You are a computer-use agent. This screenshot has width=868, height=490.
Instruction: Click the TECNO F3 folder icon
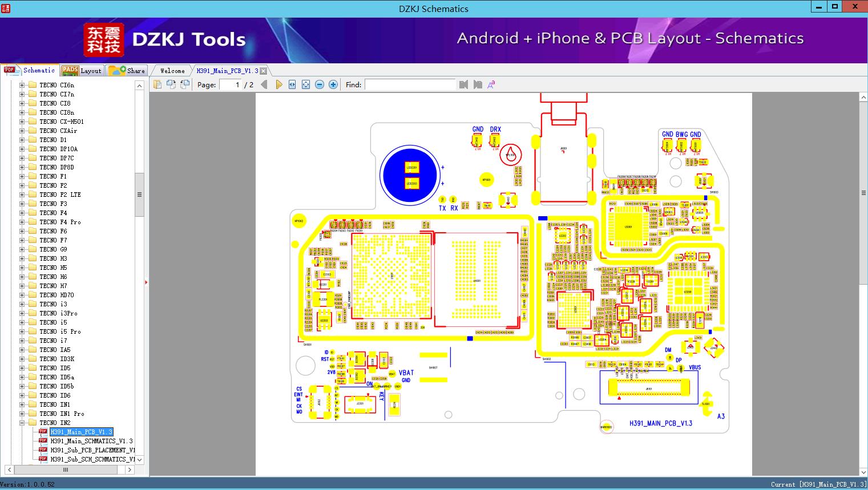33,204
